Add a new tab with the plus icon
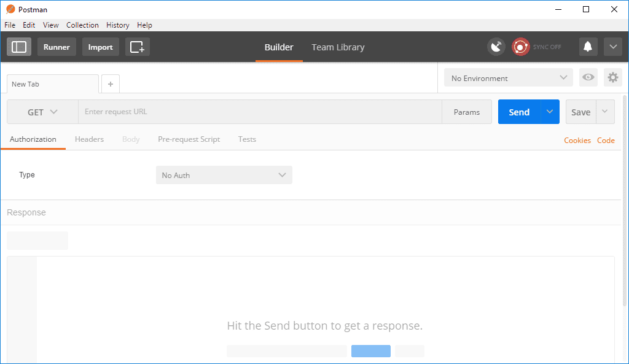 111,84
